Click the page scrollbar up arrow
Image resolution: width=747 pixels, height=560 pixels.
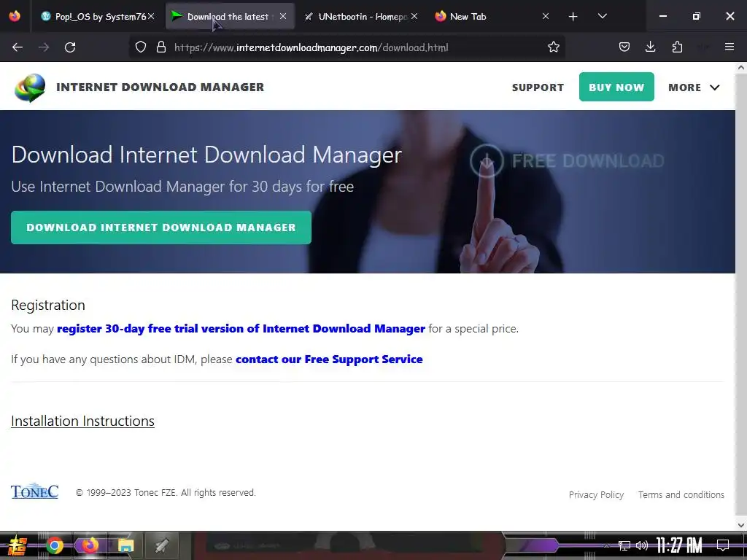click(x=741, y=68)
